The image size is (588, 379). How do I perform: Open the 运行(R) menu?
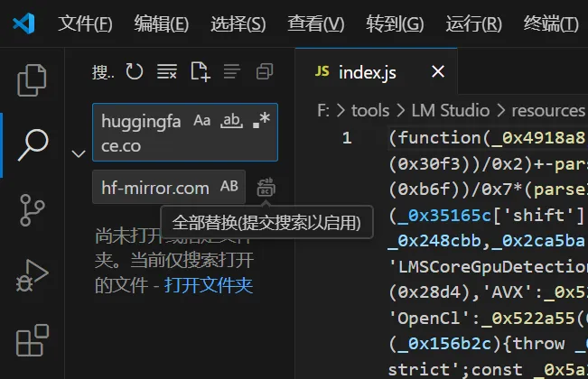click(x=473, y=24)
